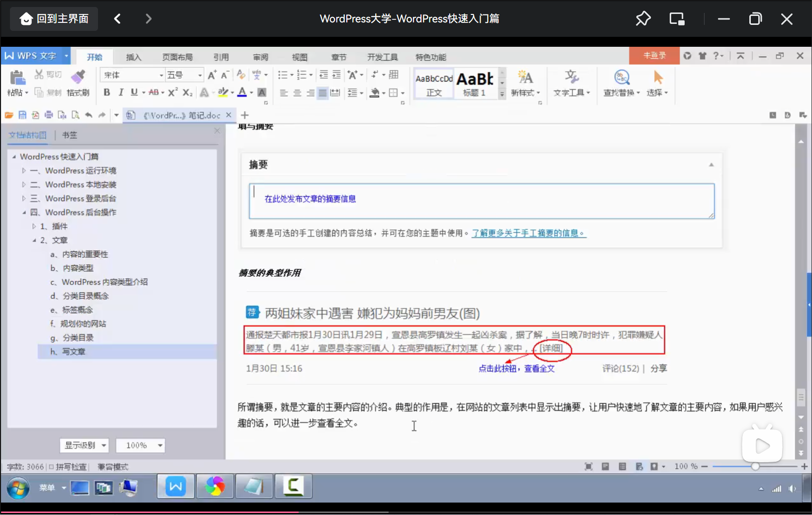Click in the 摘要 excerpt text box
The width and height of the screenshot is (812, 515).
click(x=482, y=201)
